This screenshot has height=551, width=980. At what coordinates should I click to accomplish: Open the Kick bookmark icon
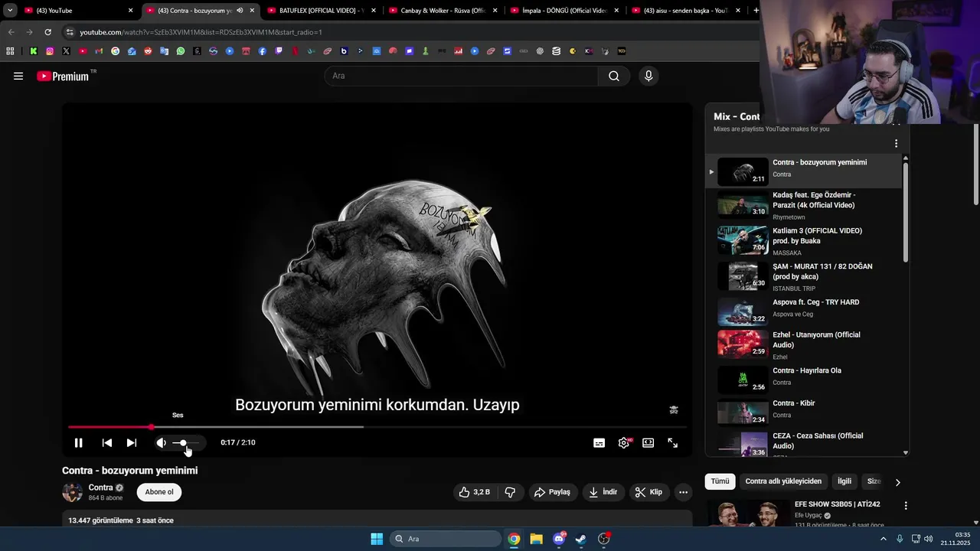tap(34, 51)
